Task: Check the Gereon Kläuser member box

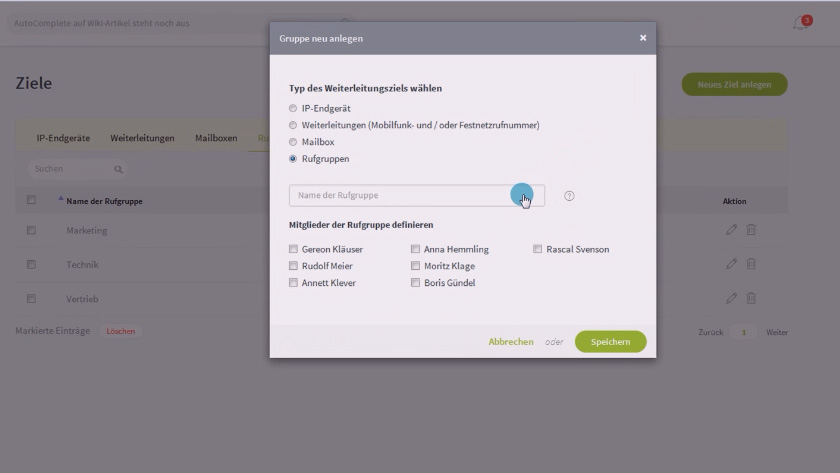Action: (293, 249)
